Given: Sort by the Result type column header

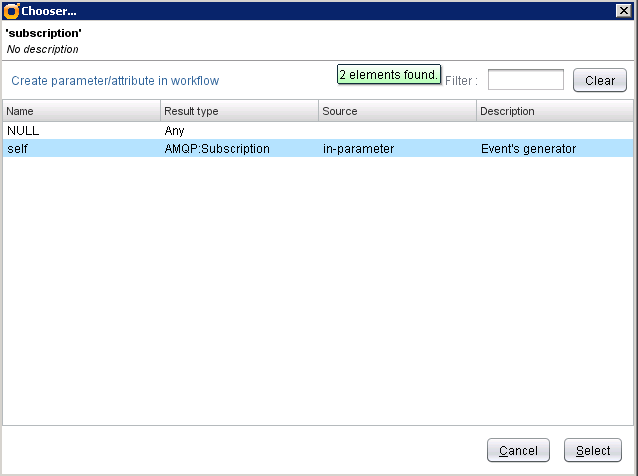Looking at the screenshot, I should point(239,111).
